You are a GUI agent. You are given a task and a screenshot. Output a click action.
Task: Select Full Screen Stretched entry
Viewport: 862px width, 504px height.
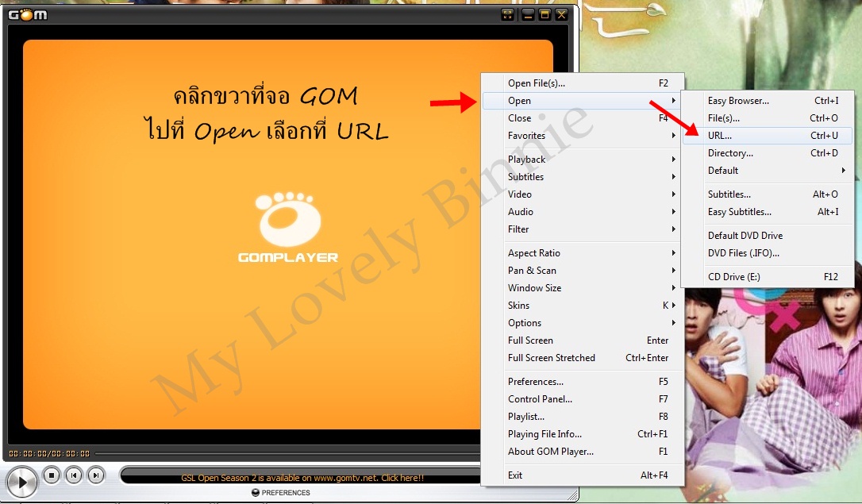coord(583,358)
